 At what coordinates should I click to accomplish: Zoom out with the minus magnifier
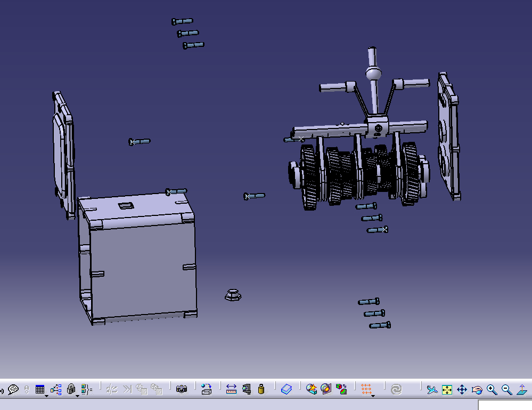(506, 390)
